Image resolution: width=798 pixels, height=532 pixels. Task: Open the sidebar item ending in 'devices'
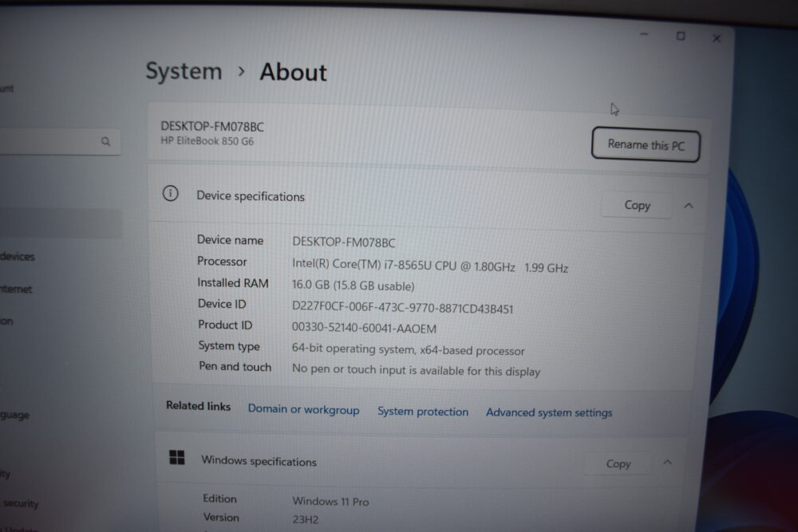18,257
